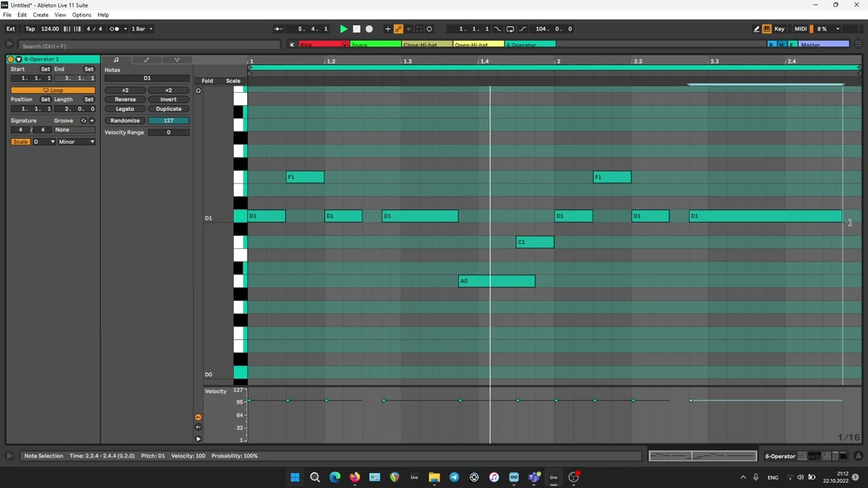The height and width of the screenshot is (488, 868).
Task: Click Set button beside Start
Action: click(x=45, y=69)
